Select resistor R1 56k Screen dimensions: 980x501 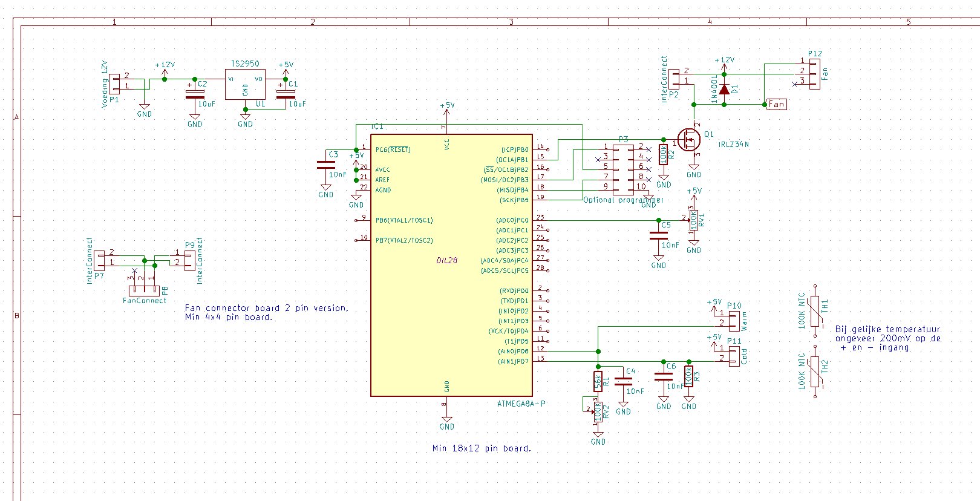coord(598,382)
